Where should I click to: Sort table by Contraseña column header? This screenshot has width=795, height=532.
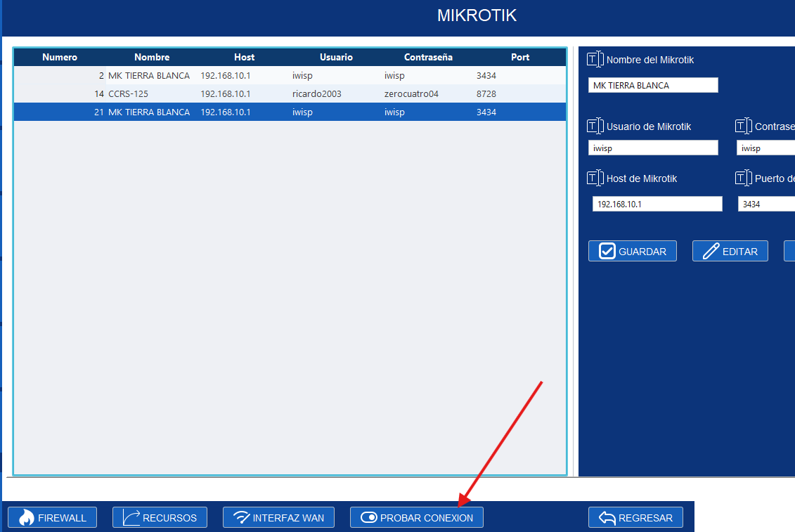[428, 58]
